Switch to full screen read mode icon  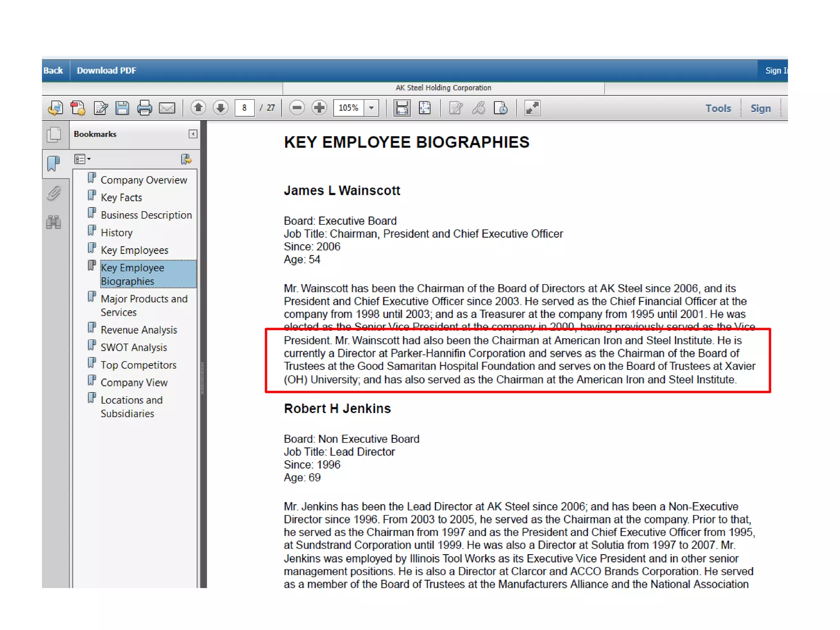click(532, 108)
